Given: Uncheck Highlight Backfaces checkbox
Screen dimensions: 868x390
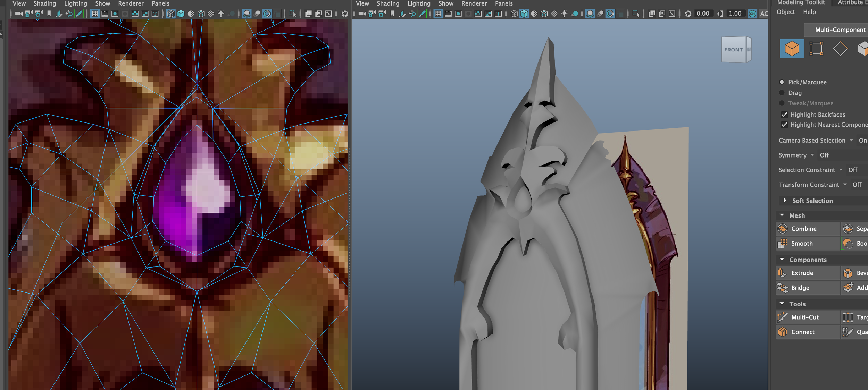Looking at the screenshot, I should point(784,115).
